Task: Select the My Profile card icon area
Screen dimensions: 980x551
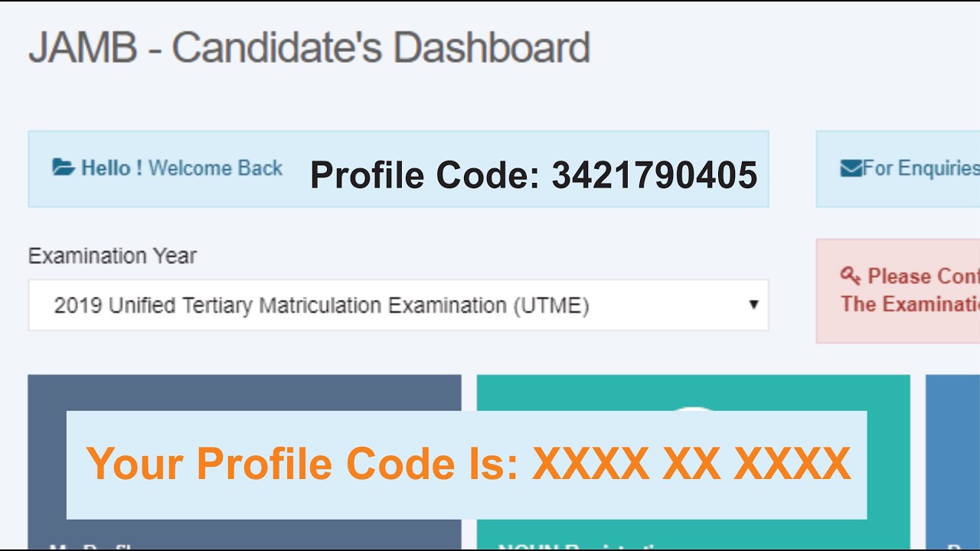Action: tap(245, 394)
